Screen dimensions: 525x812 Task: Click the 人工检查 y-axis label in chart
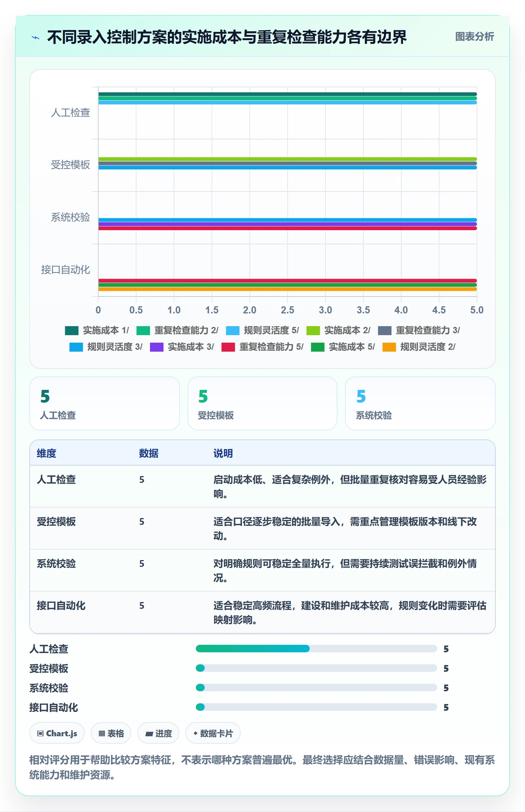[70, 112]
